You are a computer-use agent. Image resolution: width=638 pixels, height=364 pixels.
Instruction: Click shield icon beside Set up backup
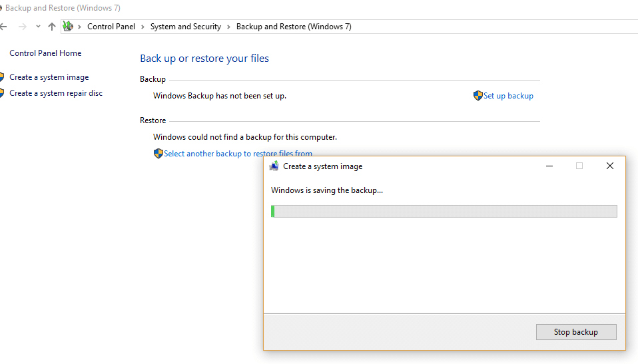coord(478,96)
